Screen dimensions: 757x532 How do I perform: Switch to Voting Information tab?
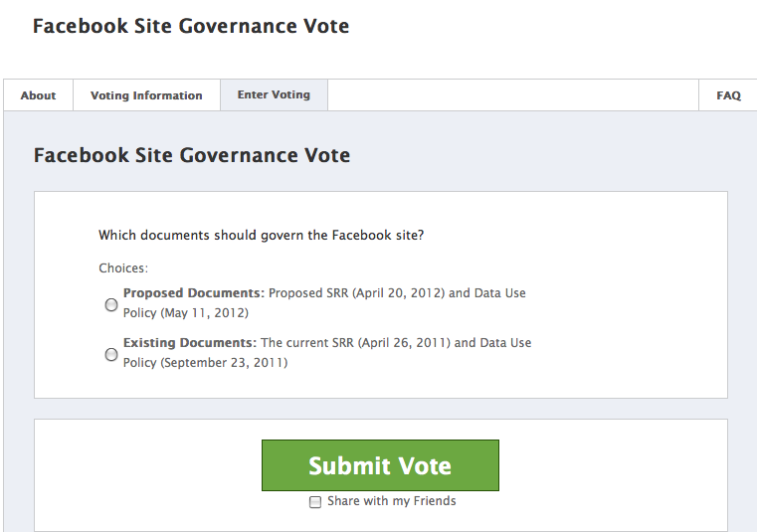click(146, 95)
